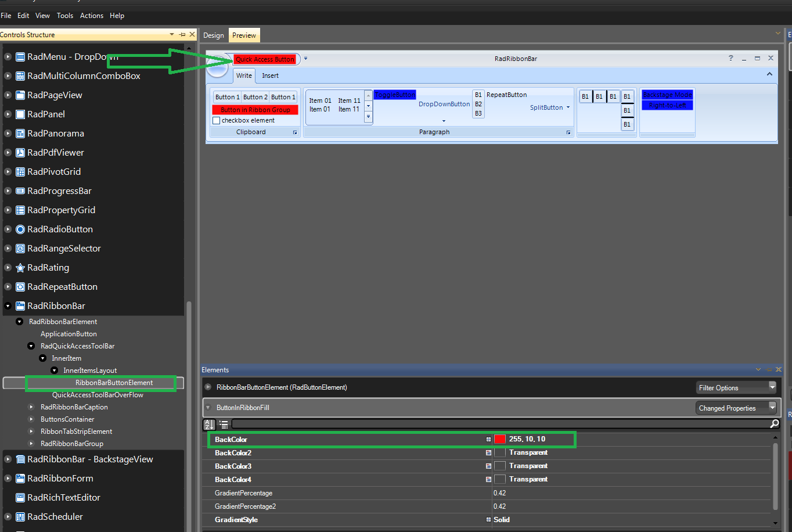The width and height of the screenshot is (792, 532).
Task: Open the Clipboard group dialog launcher
Action: 295,132
